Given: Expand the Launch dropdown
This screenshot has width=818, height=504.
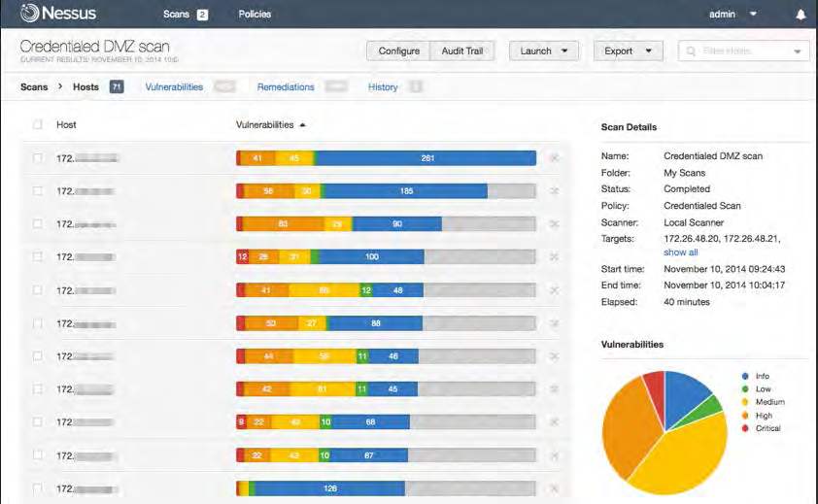Looking at the screenshot, I should tap(544, 51).
